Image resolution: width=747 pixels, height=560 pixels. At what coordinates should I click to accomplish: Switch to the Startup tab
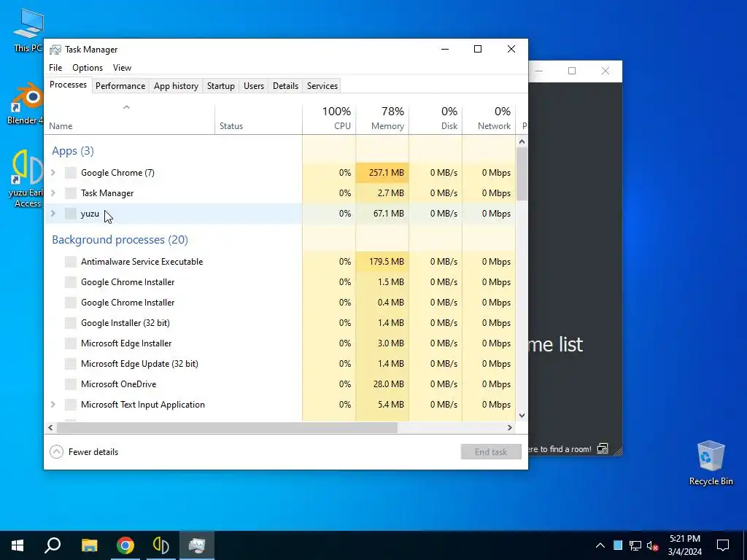point(220,86)
